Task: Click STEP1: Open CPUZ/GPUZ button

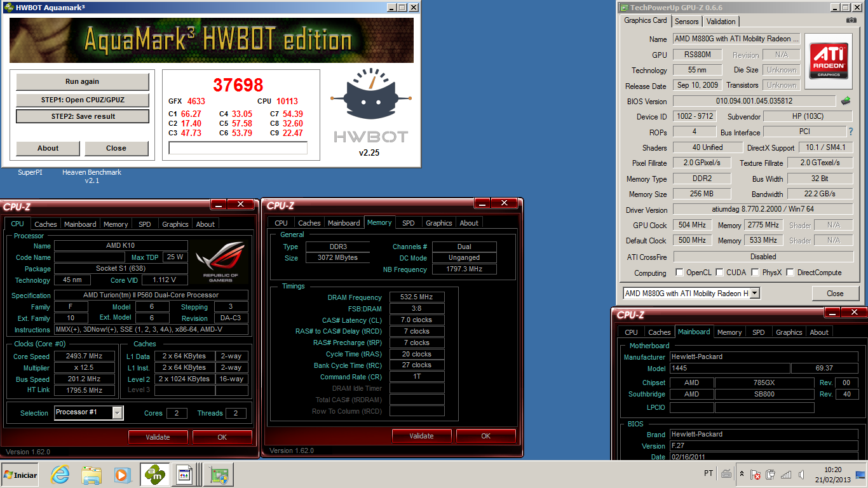Action: click(83, 100)
